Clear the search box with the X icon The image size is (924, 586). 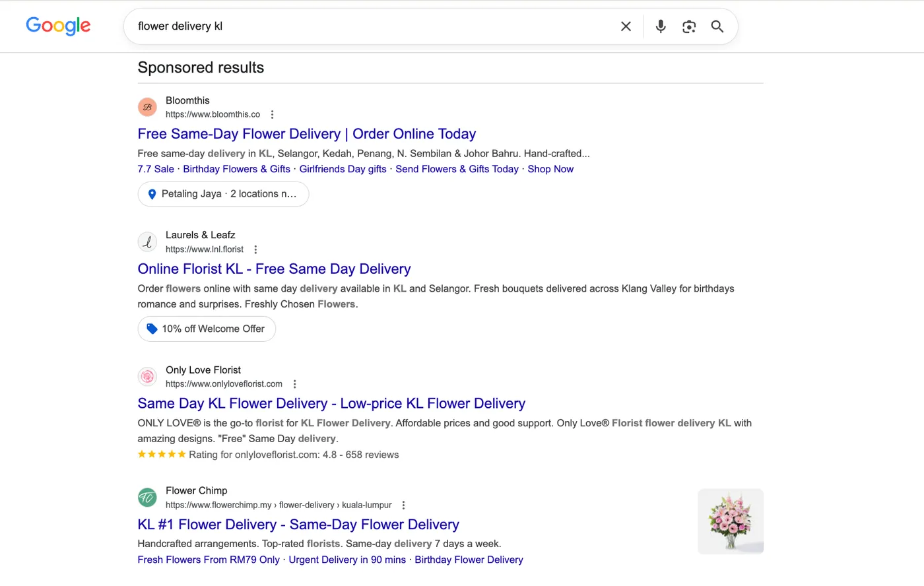(626, 26)
